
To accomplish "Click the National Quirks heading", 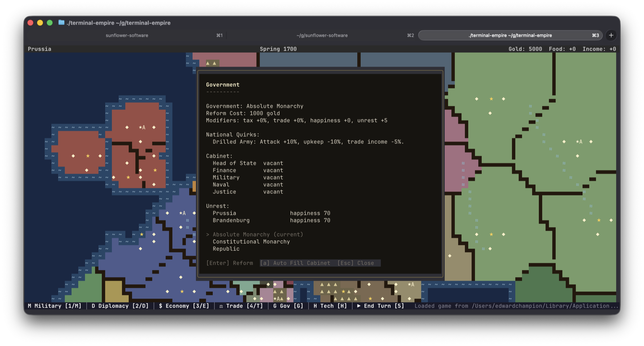I will coord(233,135).
